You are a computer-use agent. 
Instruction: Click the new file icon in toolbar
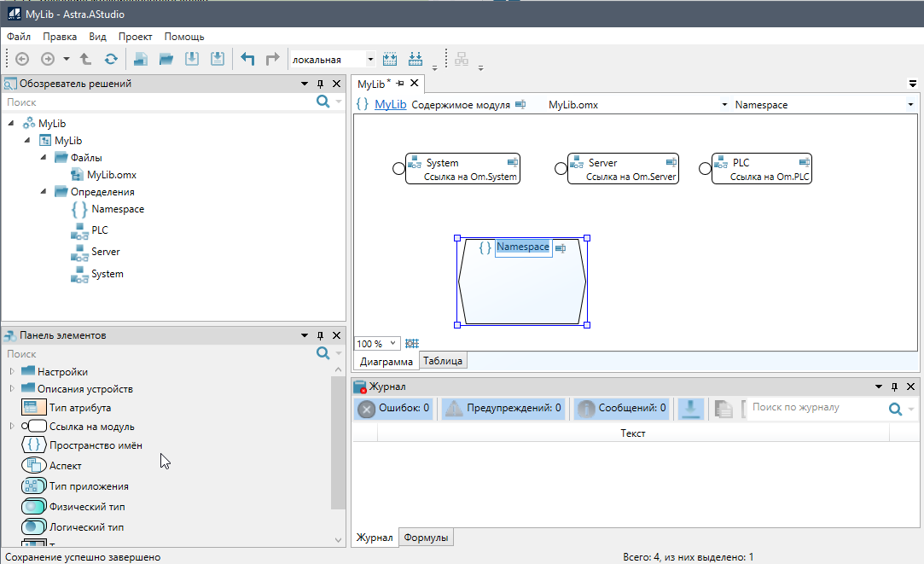(x=141, y=59)
